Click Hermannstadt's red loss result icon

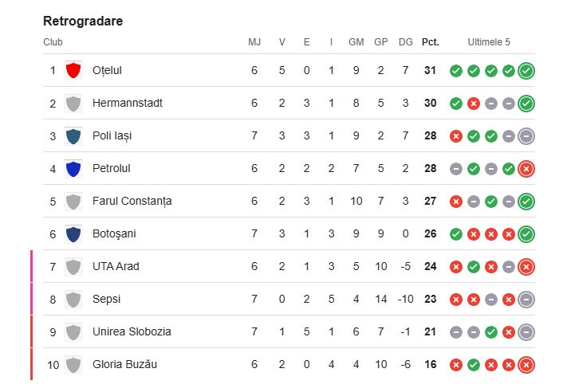pyautogui.click(x=473, y=104)
